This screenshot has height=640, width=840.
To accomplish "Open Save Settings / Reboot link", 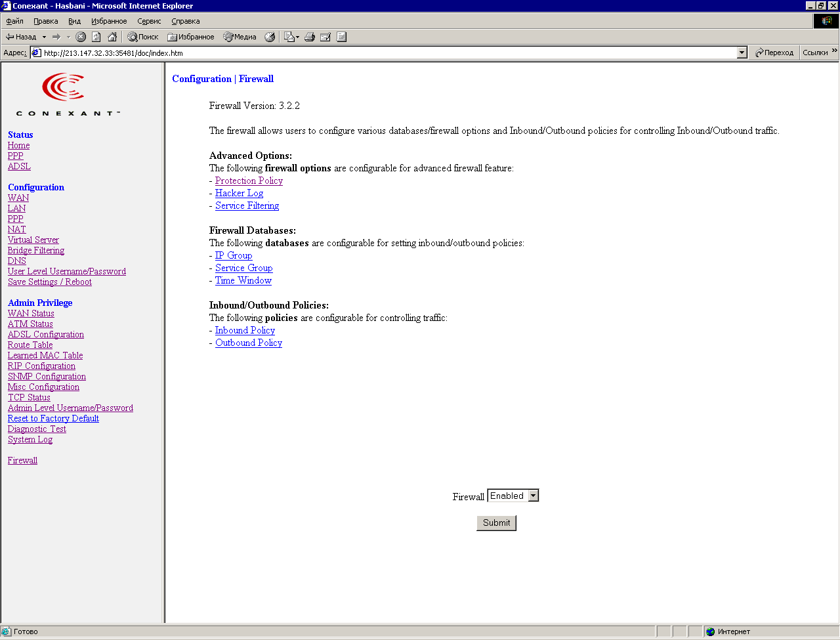I will click(50, 282).
